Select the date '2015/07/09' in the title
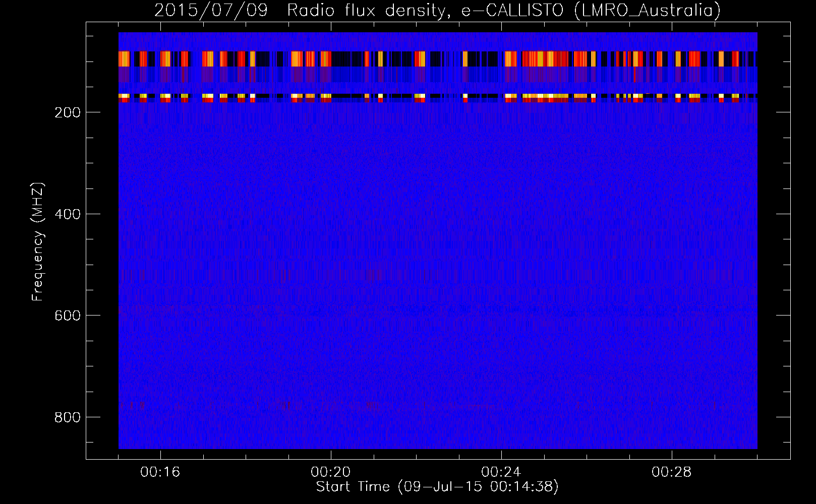 pos(211,10)
